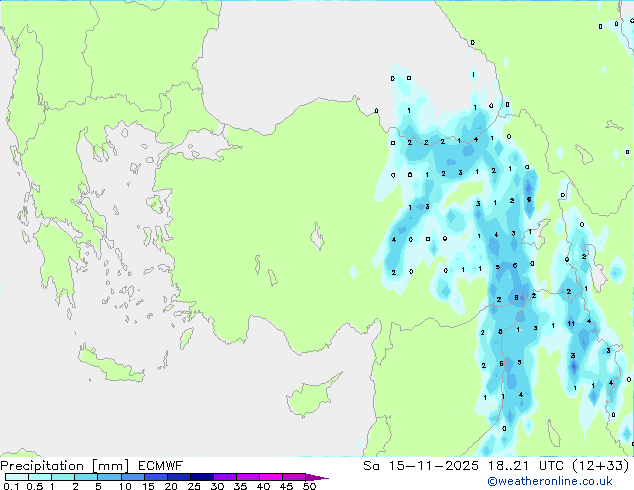Click the legend label "45"
The height and width of the screenshot is (490, 634).
[x=286, y=486]
